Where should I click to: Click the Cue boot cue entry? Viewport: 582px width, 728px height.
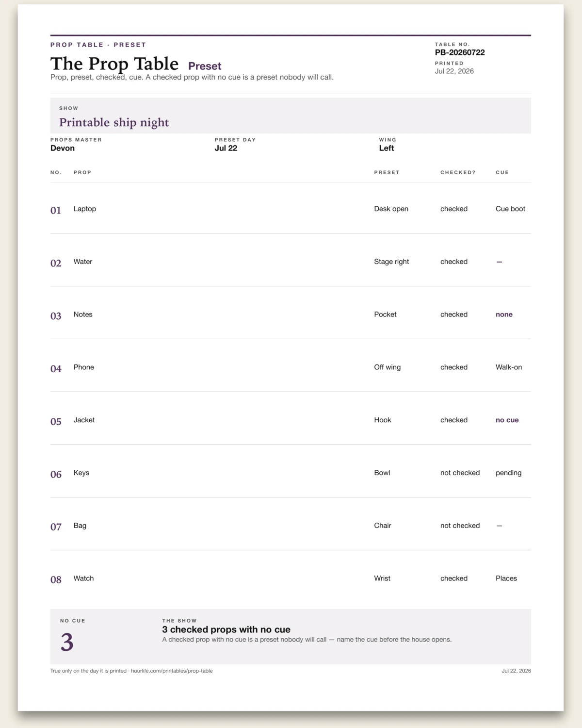(510, 209)
